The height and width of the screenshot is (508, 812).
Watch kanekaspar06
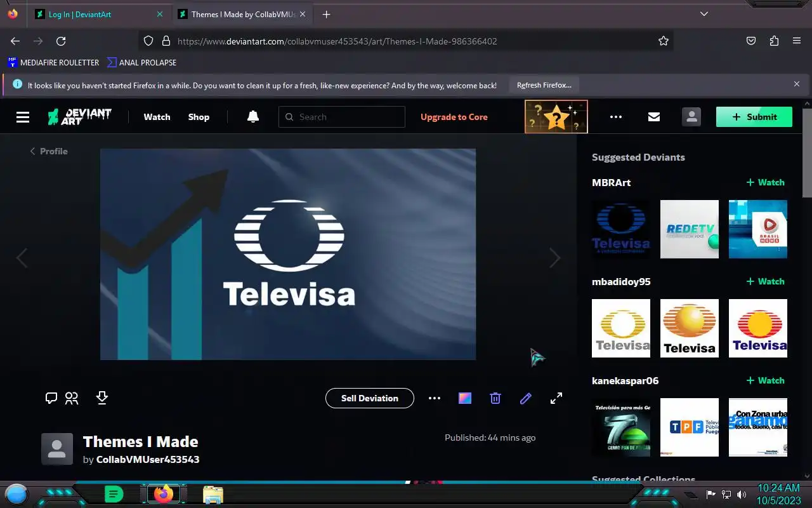(766, 380)
